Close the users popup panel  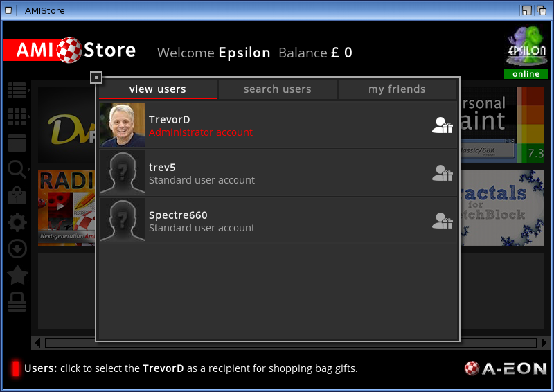tap(96, 78)
